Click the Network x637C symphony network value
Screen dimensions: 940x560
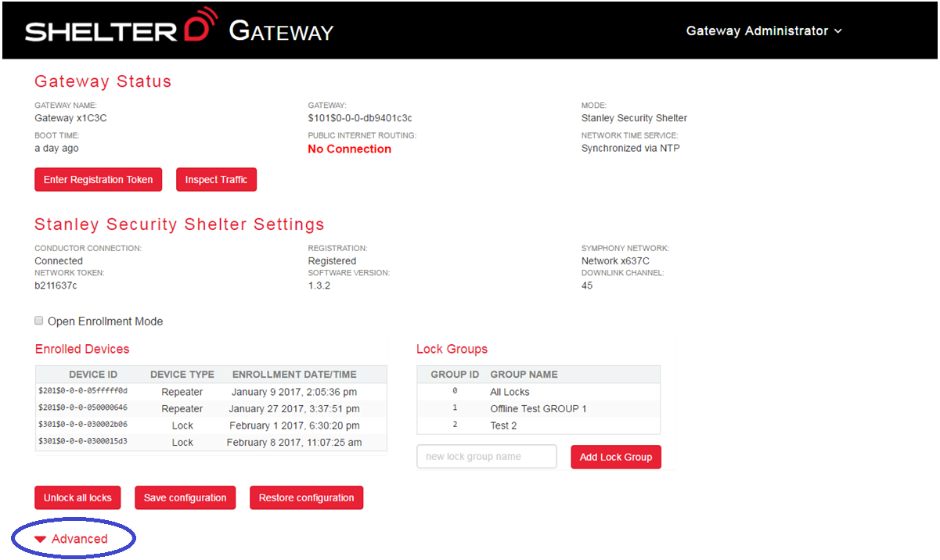(615, 260)
